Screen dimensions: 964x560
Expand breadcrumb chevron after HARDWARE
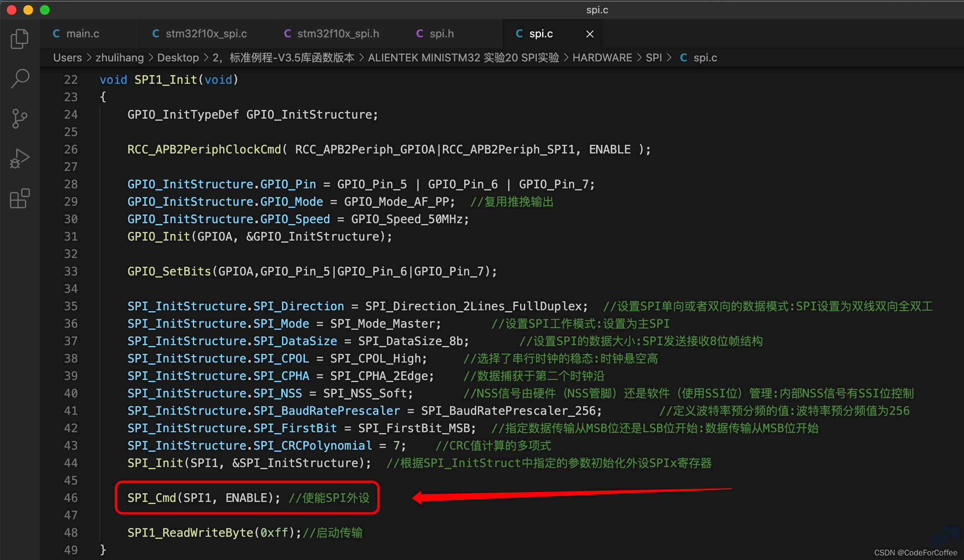pyautogui.click(x=639, y=58)
